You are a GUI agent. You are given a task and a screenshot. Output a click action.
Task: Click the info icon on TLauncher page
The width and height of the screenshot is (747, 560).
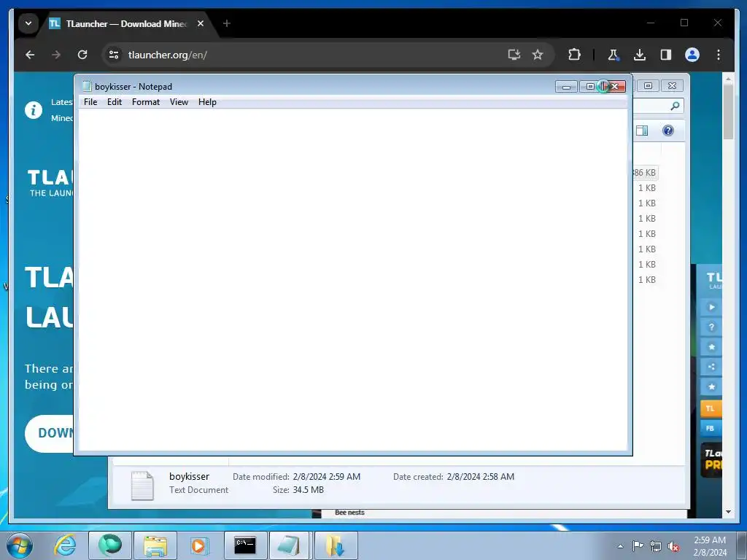pos(34,110)
